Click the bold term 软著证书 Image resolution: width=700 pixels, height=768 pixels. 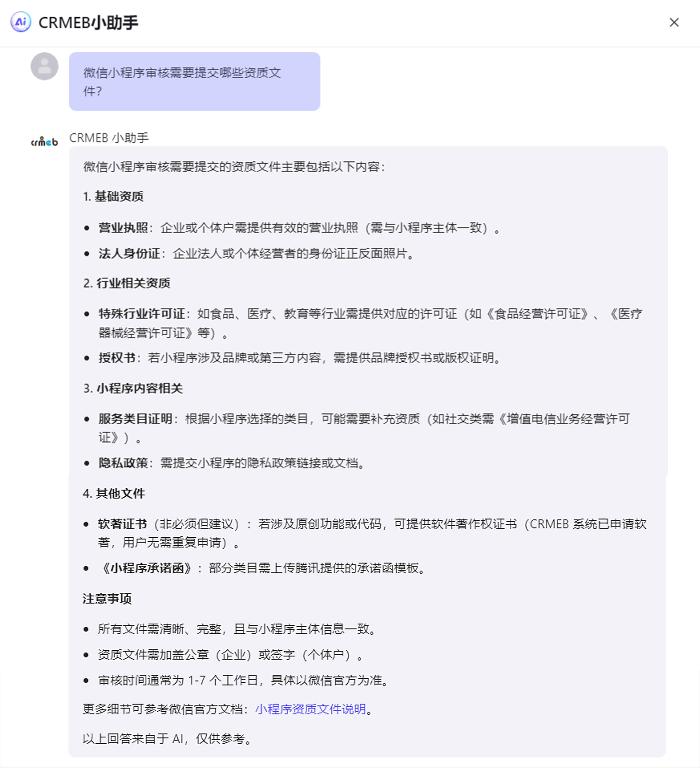pos(122,524)
